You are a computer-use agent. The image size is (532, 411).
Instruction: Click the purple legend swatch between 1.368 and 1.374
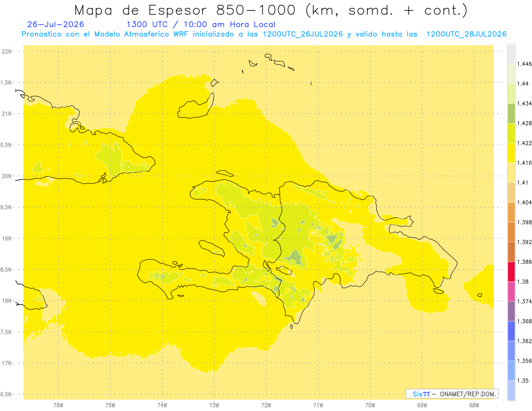[511, 311]
